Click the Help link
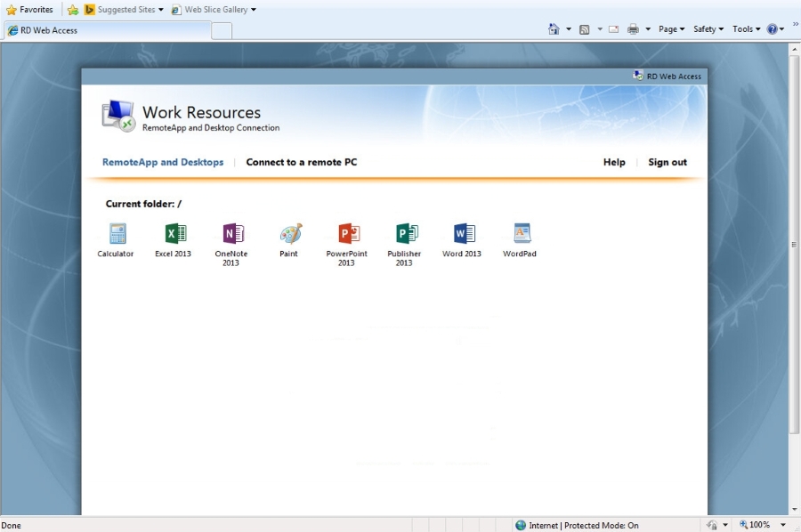801x532 pixels. (x=614, y=162)
